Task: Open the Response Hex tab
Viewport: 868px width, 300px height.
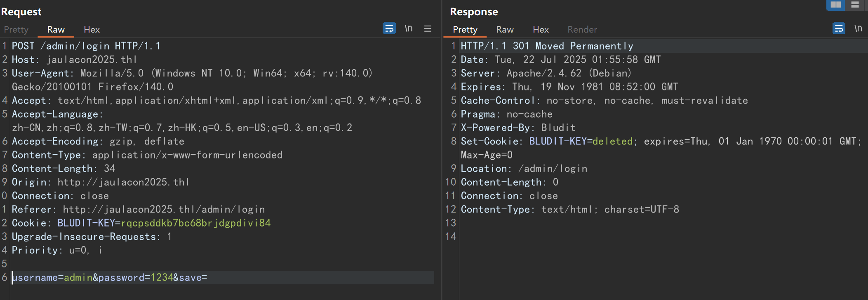Action: click(541, 29)
